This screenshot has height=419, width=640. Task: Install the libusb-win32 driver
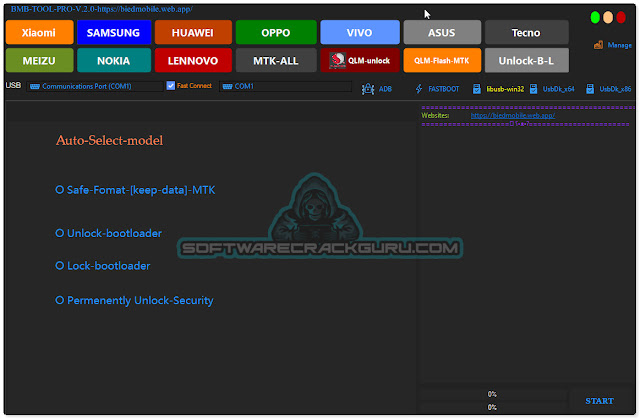coord(498,89)
